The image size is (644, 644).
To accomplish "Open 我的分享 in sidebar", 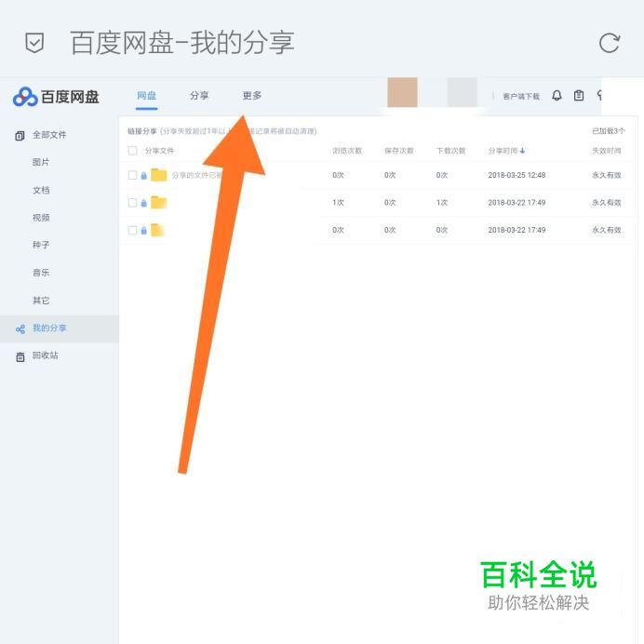I will 49,328.
